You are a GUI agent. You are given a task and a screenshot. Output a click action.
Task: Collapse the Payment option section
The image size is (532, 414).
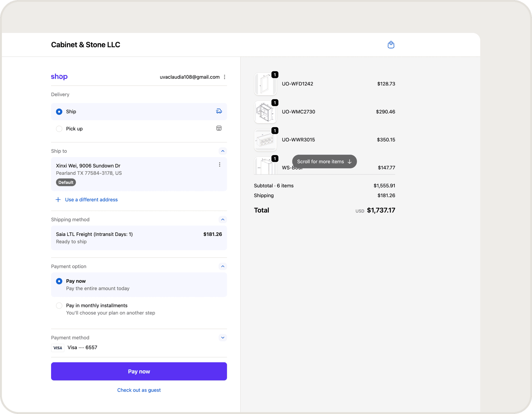click(x=222, y=266)
